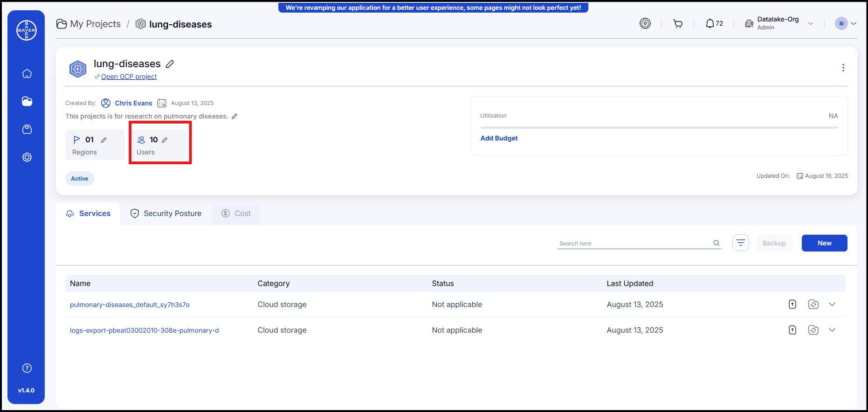Click the SI user avatar

pos(841,23)
